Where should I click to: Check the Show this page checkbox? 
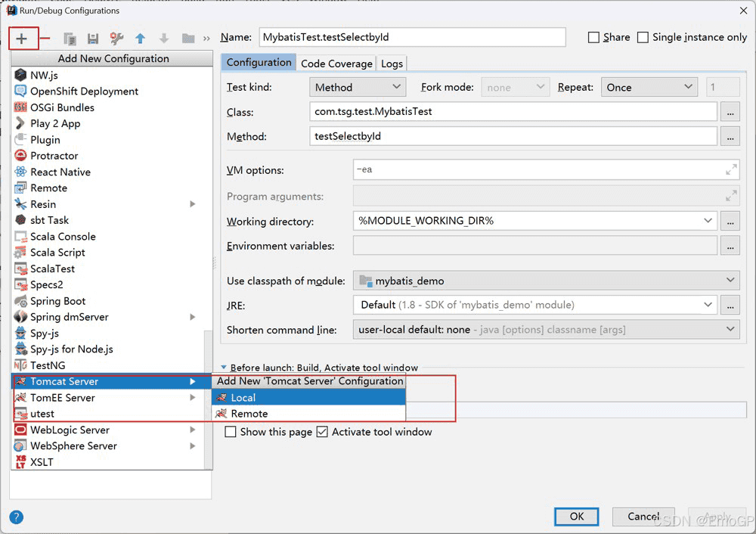(x=231, y=432)
